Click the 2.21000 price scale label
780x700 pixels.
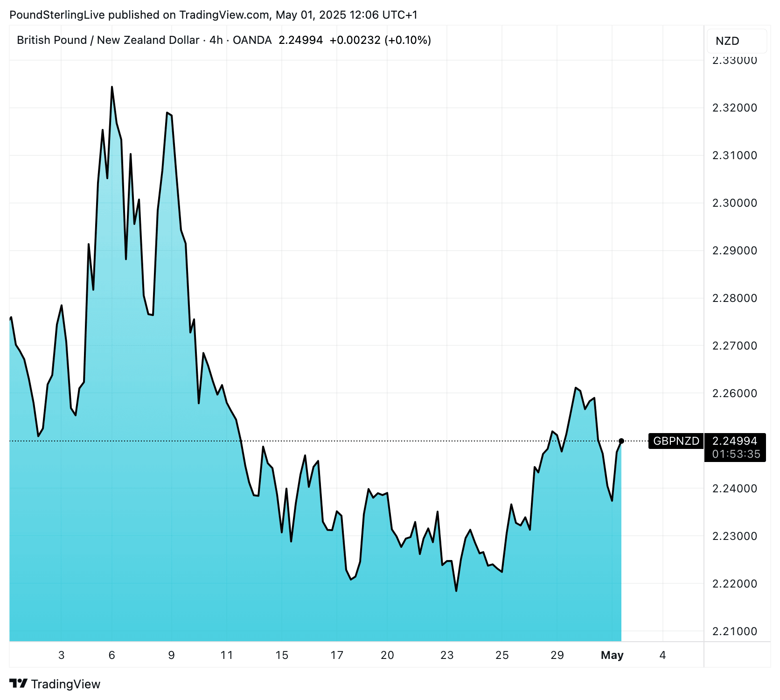734,631
